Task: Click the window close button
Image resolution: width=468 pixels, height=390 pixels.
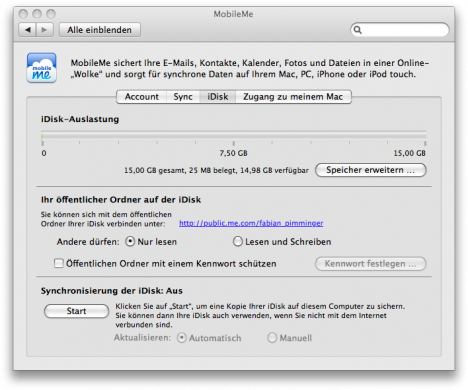Action: pos(23,14)
